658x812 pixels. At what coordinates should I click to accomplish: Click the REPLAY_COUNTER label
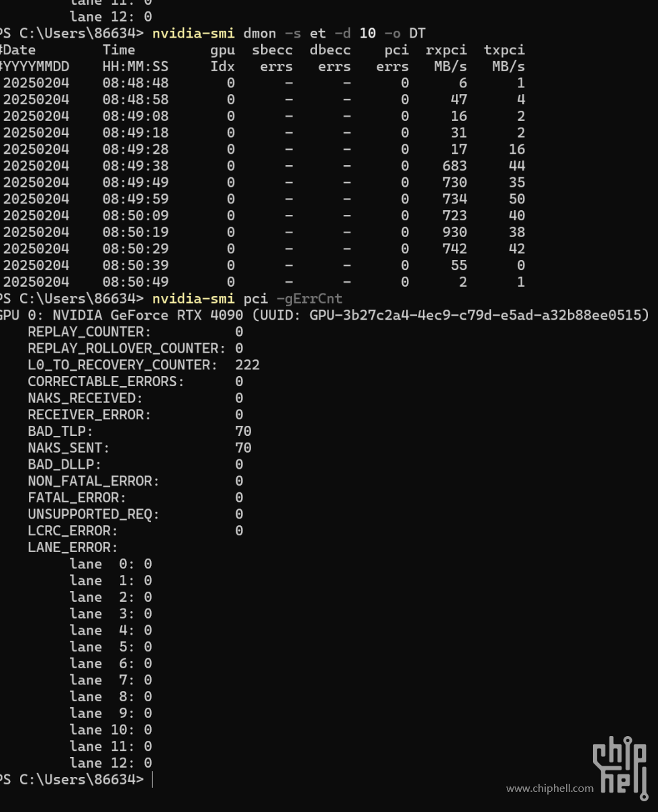coord(89,332)
